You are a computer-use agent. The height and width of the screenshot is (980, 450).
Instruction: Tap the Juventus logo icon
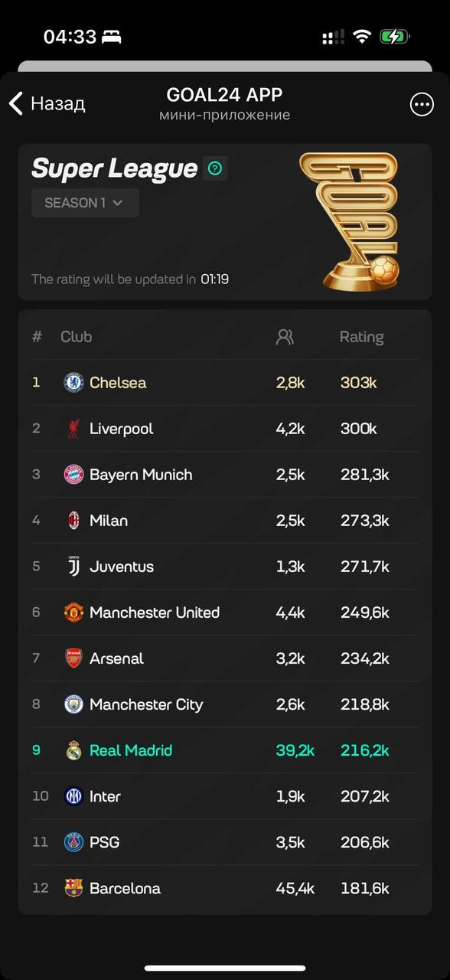(73, 567)
